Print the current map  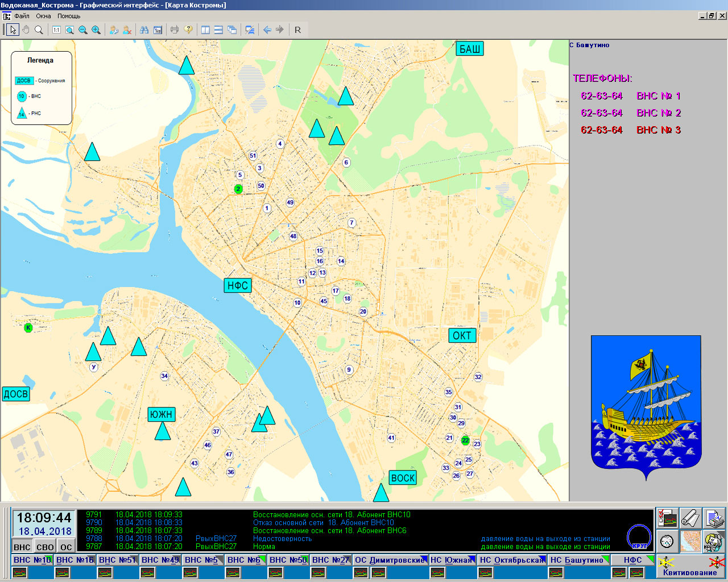175,30
